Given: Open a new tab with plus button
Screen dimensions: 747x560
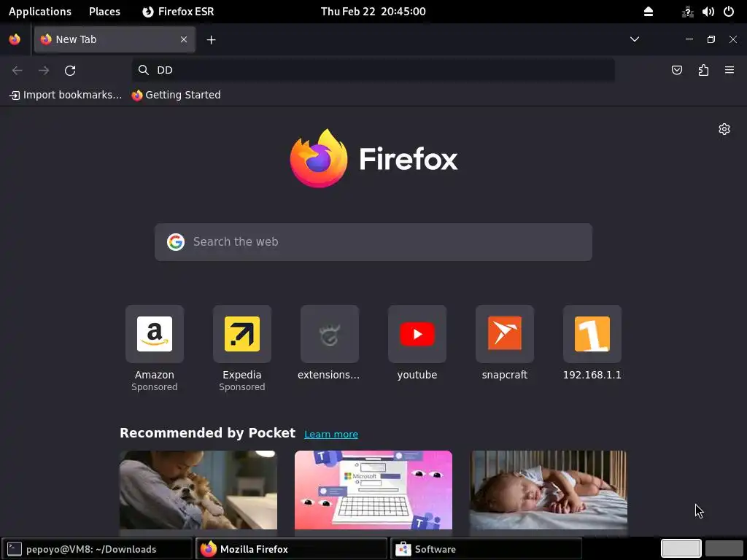Looking at the screenshot, I should (x=211, y=40).
